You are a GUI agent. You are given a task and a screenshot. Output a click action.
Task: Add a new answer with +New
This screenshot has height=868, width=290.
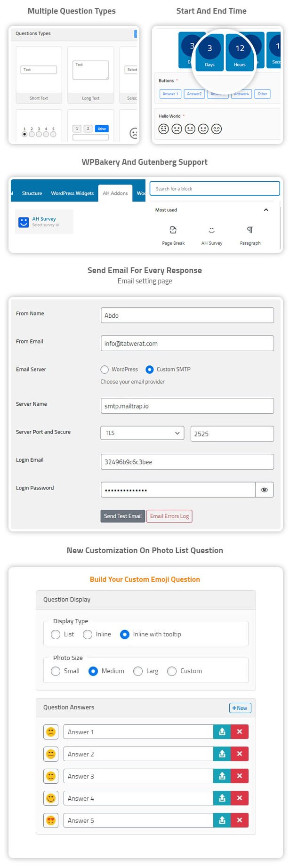point(240,708)
